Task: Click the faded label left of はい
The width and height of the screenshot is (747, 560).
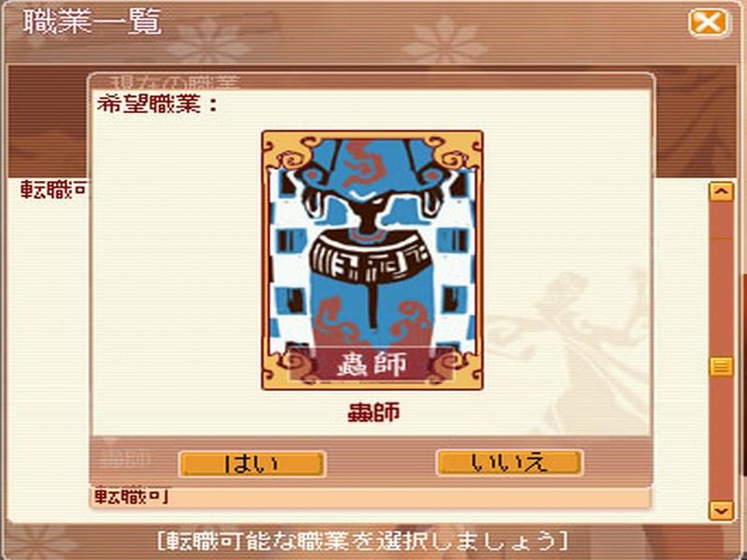Action: 125,458
